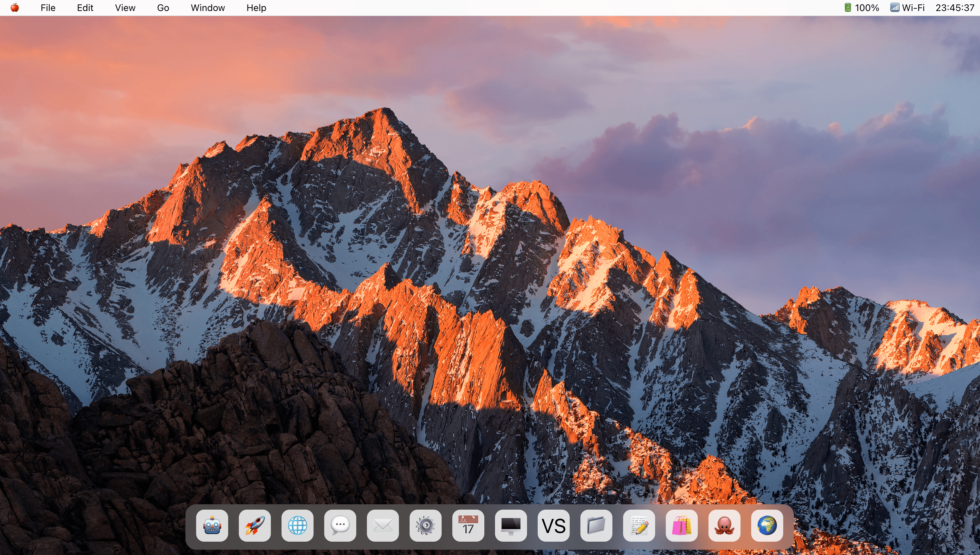
Task: Click the octopus dock icon
Action: pos(724,526)
